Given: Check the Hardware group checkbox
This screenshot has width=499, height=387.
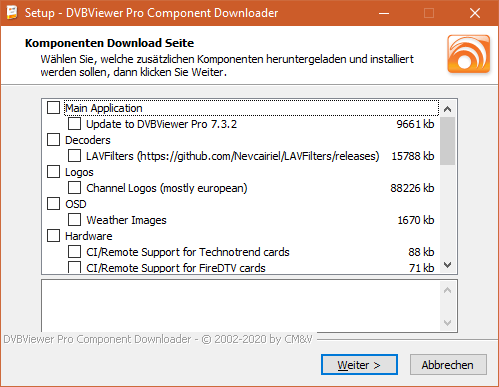Looking at the screenshot, I should coord(53,236).
